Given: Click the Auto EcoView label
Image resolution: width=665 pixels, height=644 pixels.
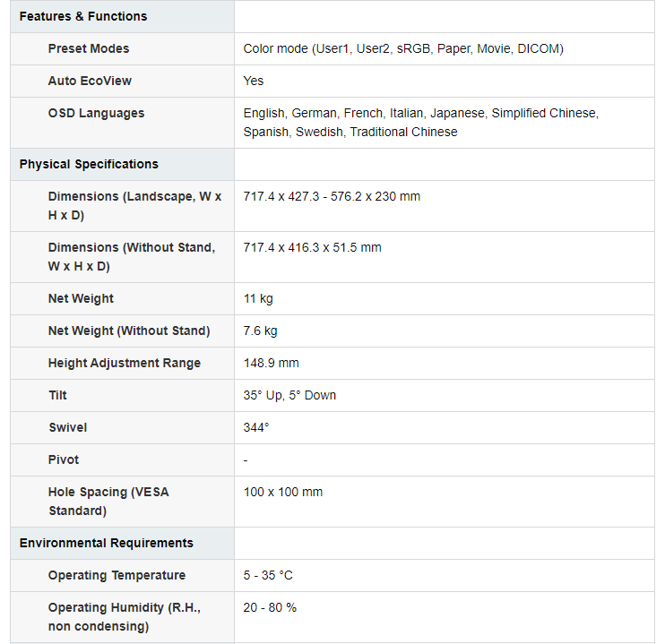Looking at the screenshot, I should click(90, 81).
